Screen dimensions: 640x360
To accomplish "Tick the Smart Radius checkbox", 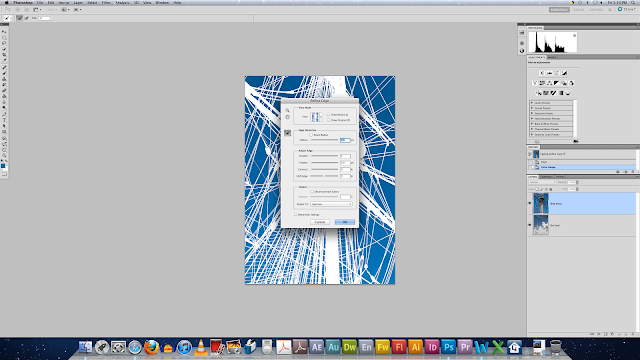I will [x=311, y=135].
